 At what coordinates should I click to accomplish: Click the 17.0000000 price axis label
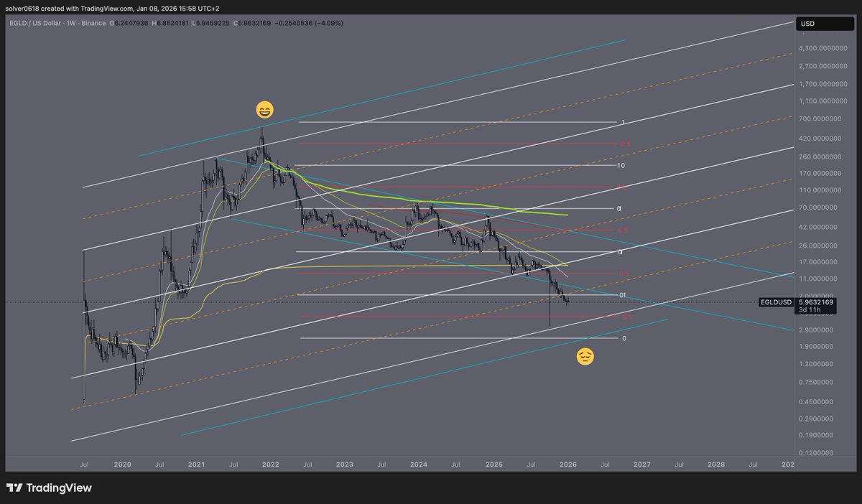click(818, 262)
